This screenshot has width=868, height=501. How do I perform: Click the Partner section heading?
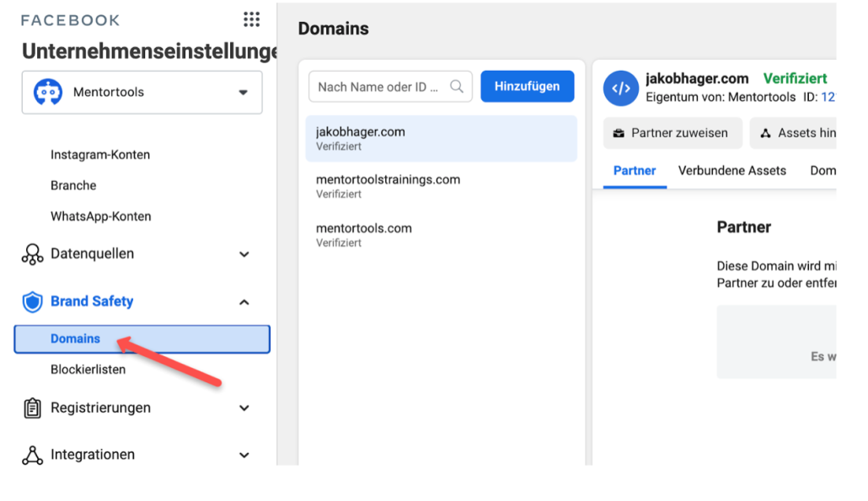[x=743, y=227]
